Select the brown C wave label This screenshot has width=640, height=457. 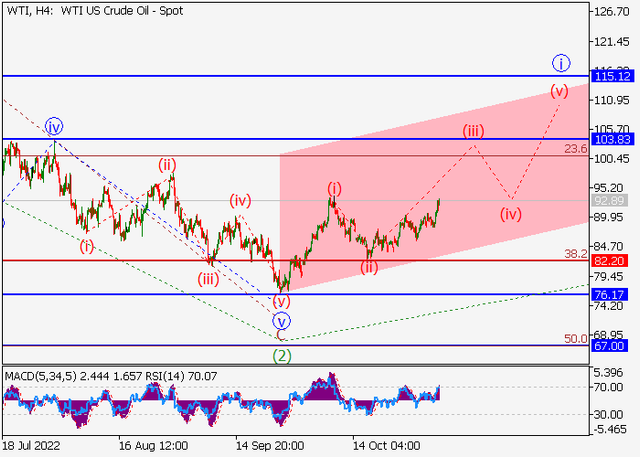[x=281, y=335]
